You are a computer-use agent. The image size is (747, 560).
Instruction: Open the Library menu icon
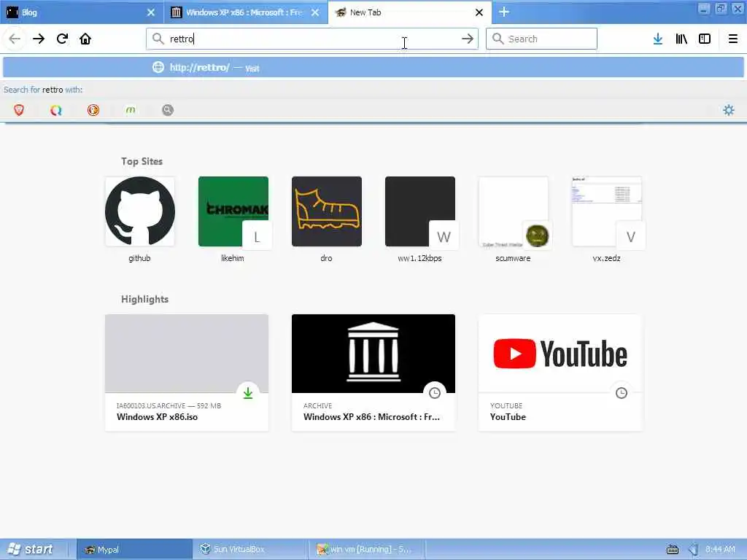point(681,39)
